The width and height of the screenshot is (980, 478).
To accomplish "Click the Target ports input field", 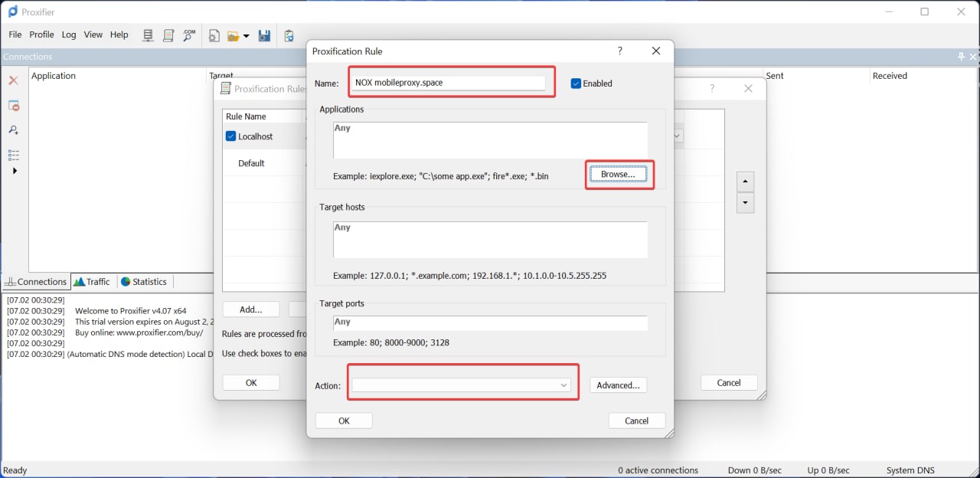I will coord(490,323).
